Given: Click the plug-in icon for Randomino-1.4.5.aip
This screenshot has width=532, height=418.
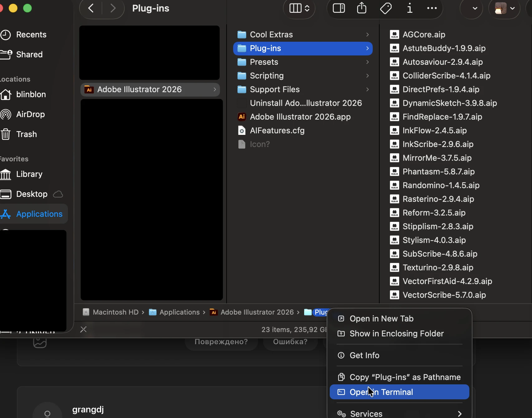Looking at the screenshot, I should tap(395, 185).
